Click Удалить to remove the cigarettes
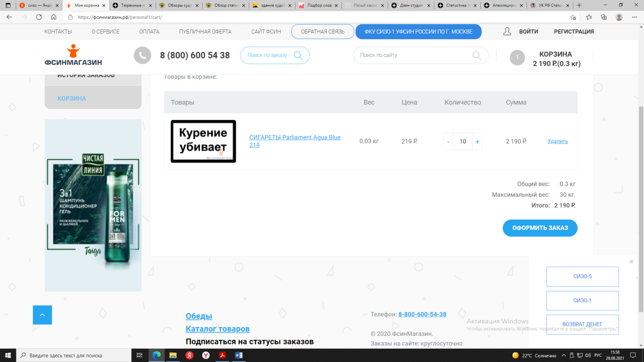This screenshot has height=362, width=644. pos(558,142)
